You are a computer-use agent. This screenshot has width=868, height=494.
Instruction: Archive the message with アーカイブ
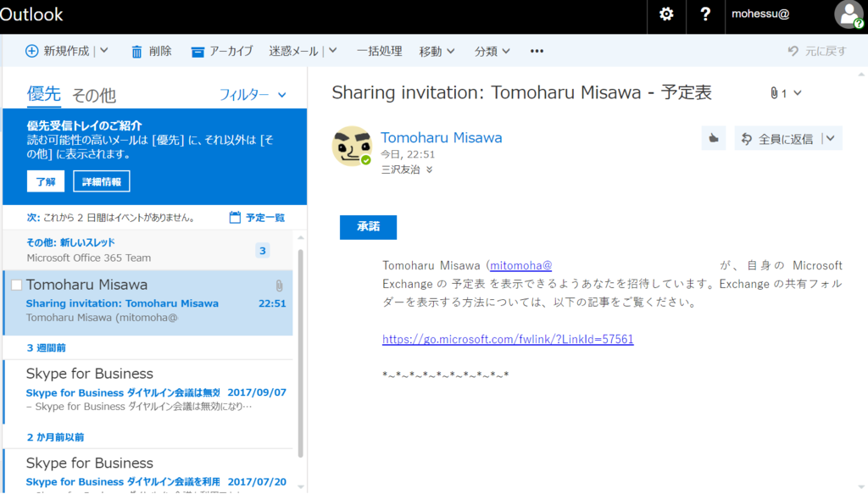pos(222,52)
